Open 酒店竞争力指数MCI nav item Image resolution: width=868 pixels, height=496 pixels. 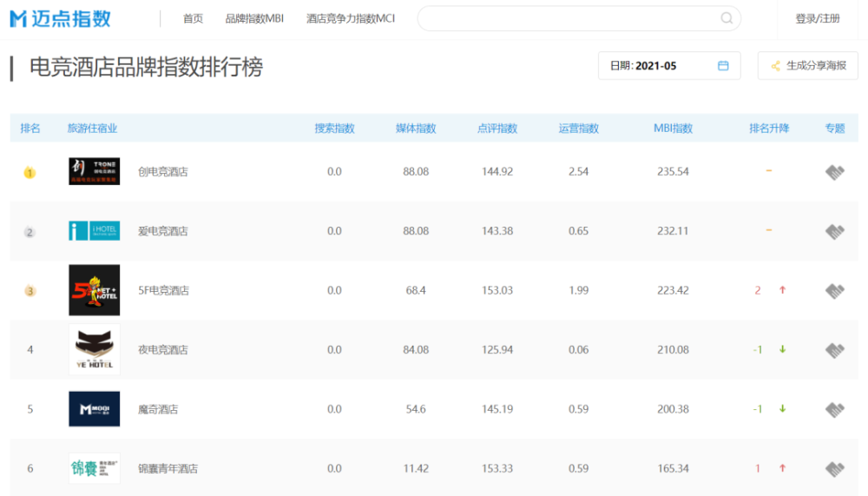pos(351,18)
